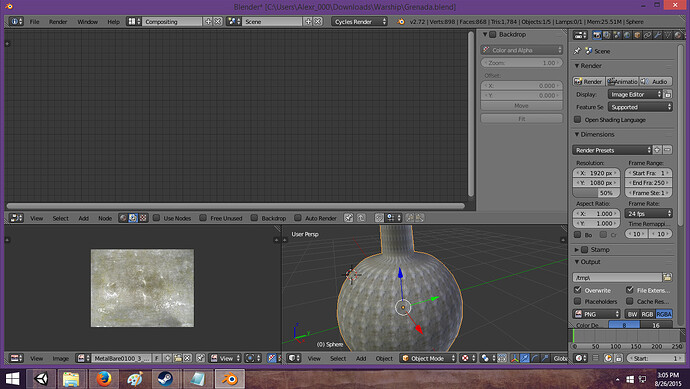690x389 pixels.
Task: Uncheck the Overwrite checkbox
Action: click(x=577, y=290)
